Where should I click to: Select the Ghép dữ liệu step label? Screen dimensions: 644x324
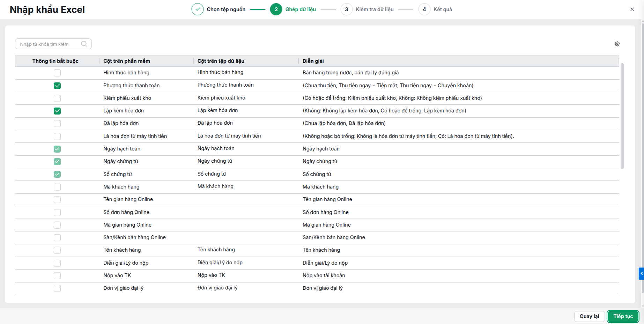coord(301,9)
